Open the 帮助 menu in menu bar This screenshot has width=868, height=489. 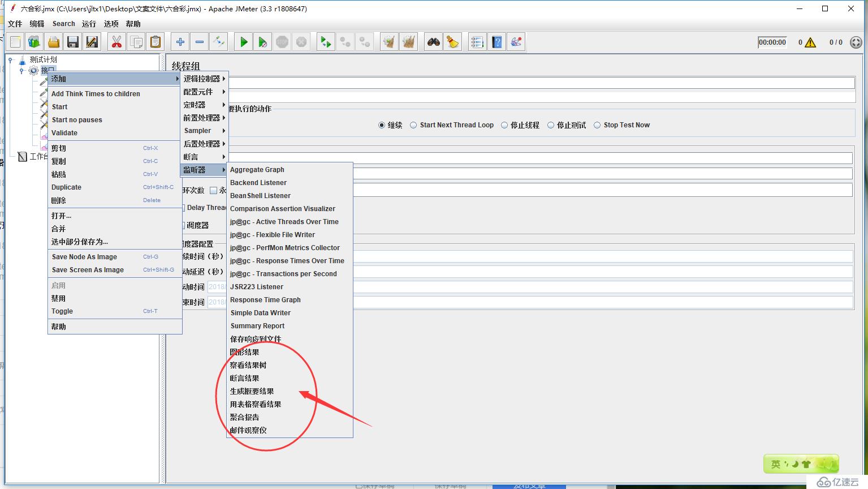133,24
